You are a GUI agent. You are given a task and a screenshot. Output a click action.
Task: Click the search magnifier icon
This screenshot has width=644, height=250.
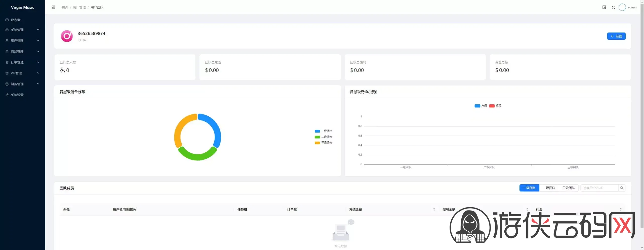tap(622, 188)
